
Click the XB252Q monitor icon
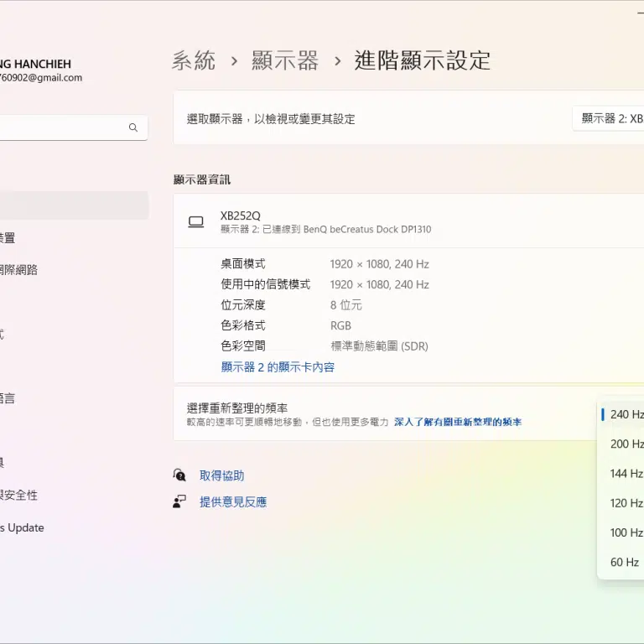(x=196, y=221)
